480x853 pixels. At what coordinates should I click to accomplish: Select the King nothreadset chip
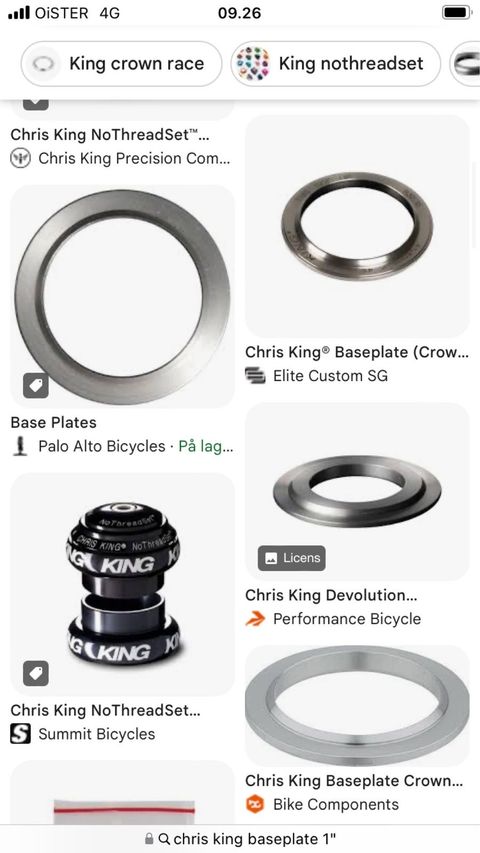point(335,64)
